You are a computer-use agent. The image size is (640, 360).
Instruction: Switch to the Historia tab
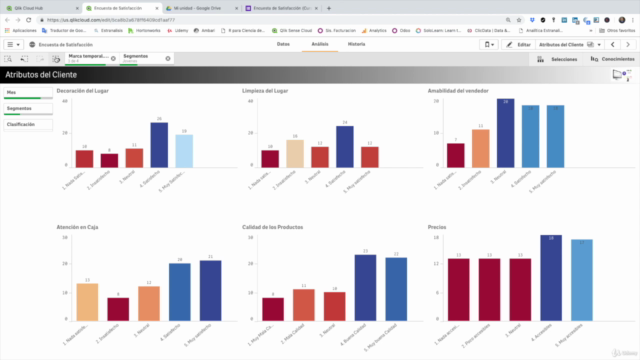[356, 44]
